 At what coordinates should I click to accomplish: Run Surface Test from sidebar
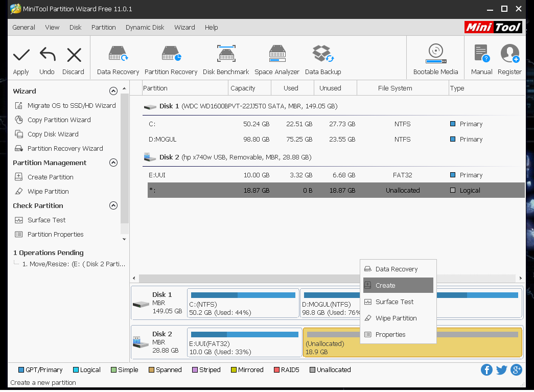(40, 220)
